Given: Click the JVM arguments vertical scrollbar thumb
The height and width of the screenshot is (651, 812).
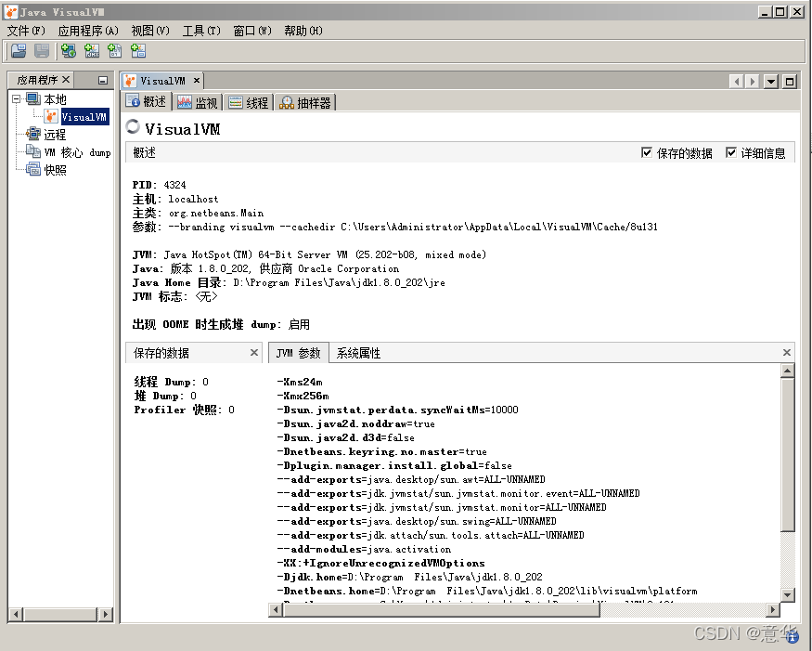Looking at the screenshot, I should click(x=787, y=454).
